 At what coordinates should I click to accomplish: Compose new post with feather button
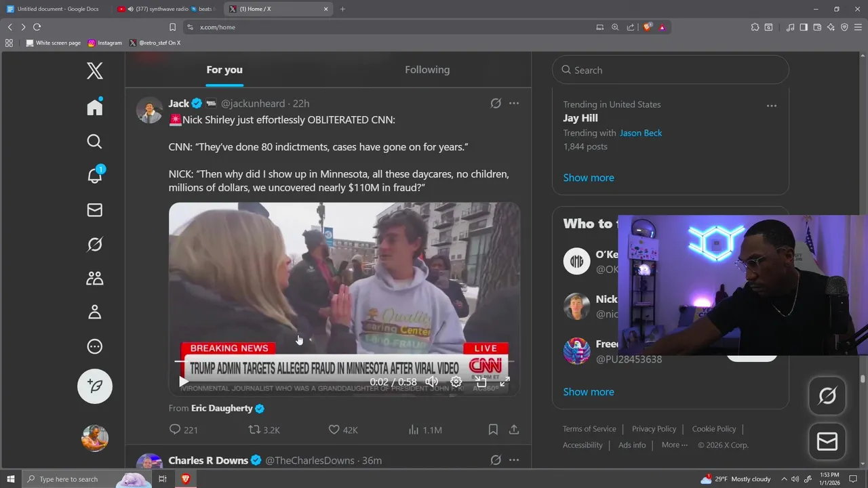95,386
